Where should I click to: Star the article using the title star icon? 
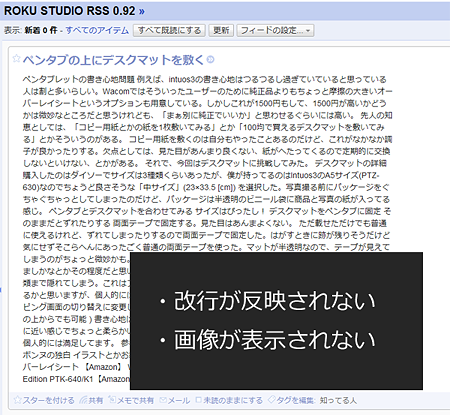(x=16, y=58)
